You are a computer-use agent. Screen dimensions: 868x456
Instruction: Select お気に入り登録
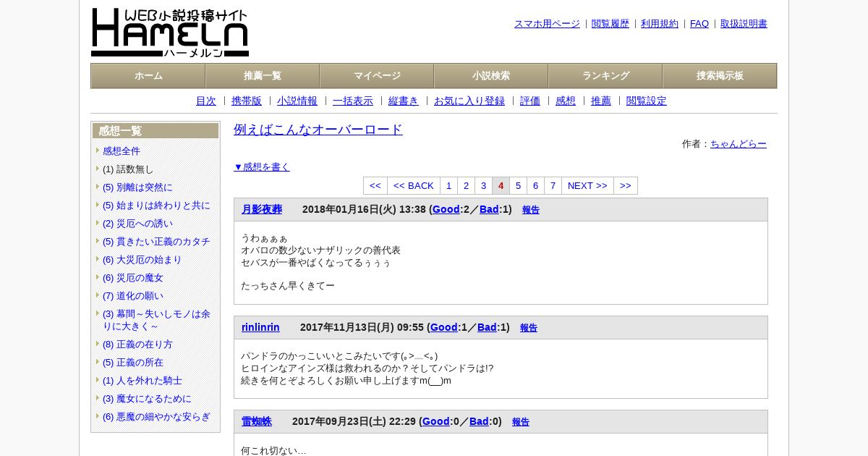(469, 101)
